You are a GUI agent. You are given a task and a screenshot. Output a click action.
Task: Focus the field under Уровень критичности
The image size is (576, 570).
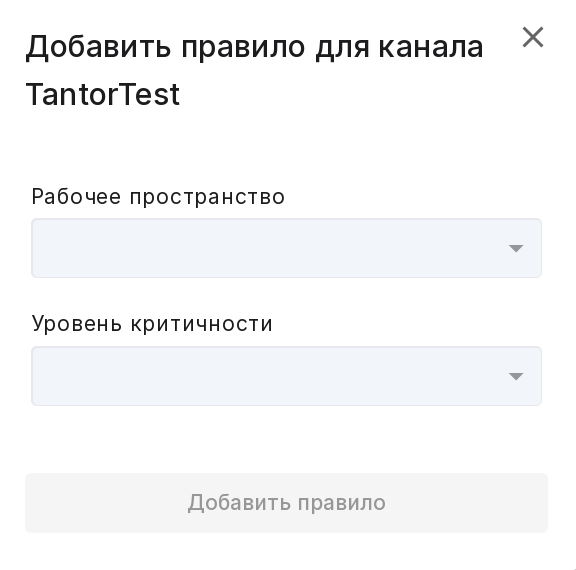(287, 376)
